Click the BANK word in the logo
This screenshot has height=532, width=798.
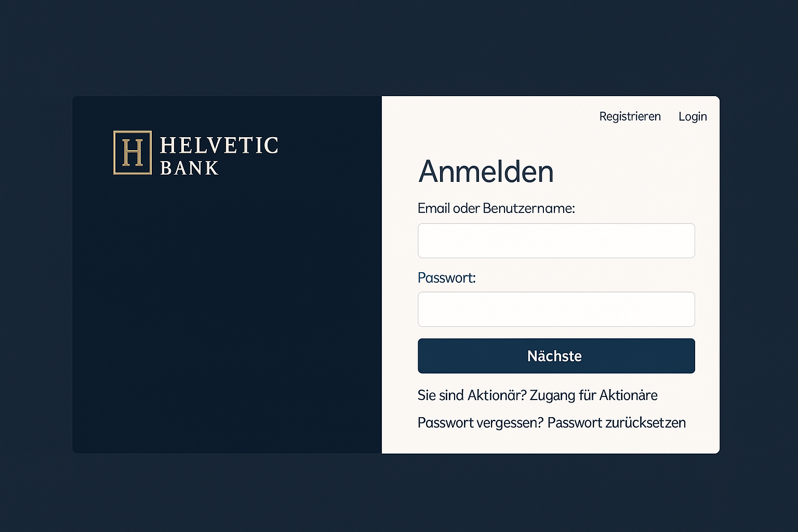[189, 168]
